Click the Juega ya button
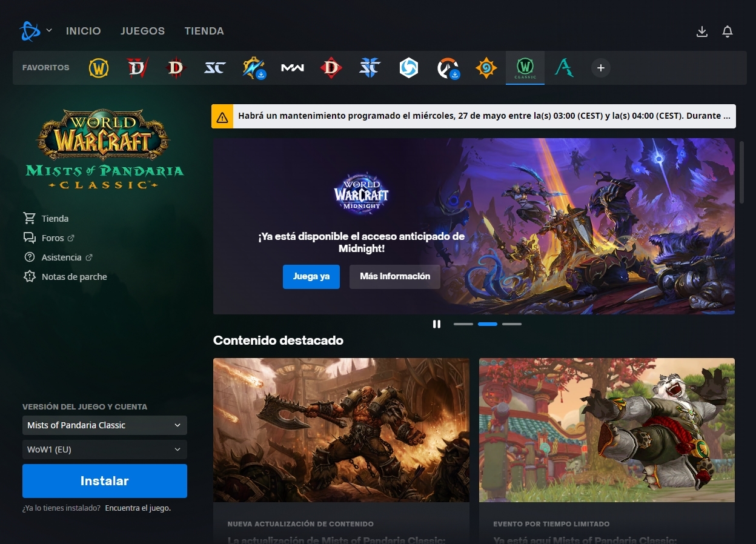Viewport: 756px width, 544px height. coord(311,276)
